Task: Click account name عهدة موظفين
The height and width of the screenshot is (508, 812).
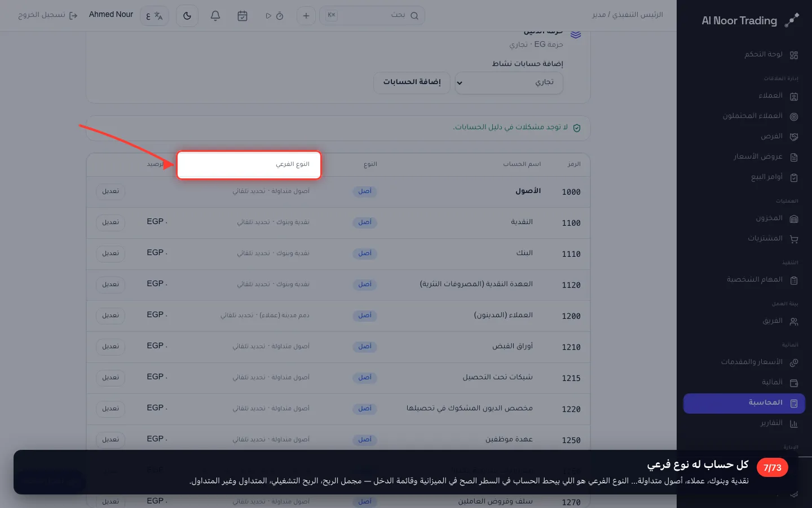Action: point(509,439)
